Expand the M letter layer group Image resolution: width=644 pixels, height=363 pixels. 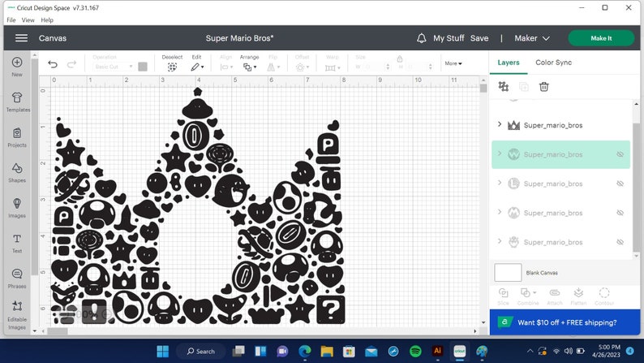click(500, 212)
